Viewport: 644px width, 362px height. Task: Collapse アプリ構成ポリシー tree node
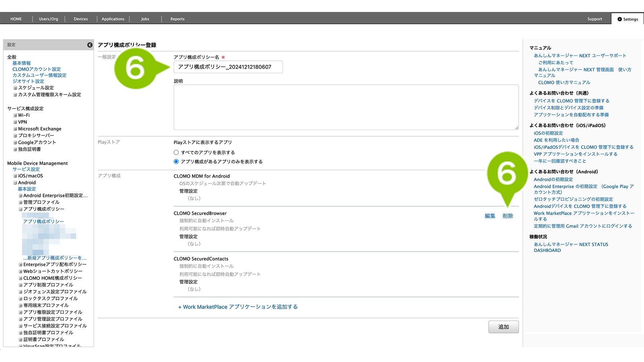point(21,209)
